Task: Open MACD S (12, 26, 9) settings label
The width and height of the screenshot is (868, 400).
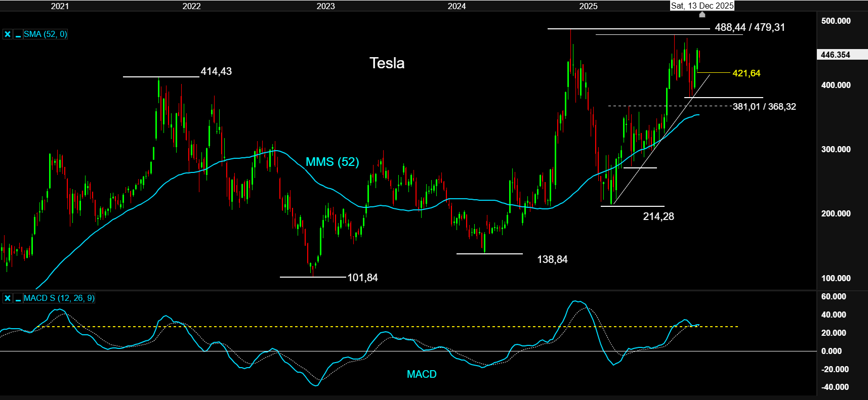Action: [x=59, y=298]
